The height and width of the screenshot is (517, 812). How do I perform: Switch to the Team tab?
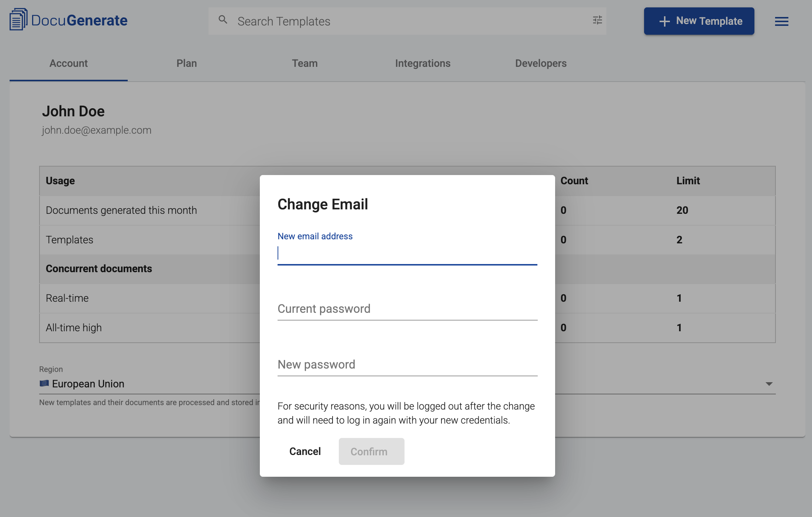[x=304, y=63]
